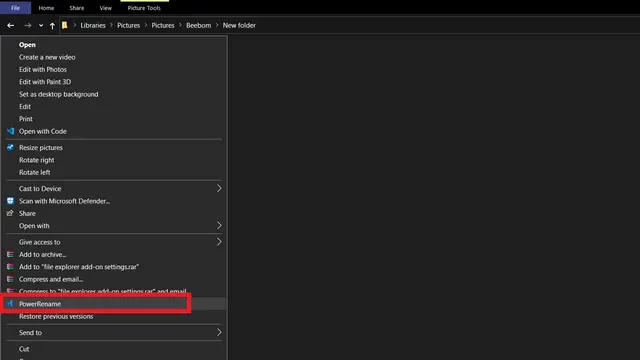Open the View ribbon tab

(105, 8)
